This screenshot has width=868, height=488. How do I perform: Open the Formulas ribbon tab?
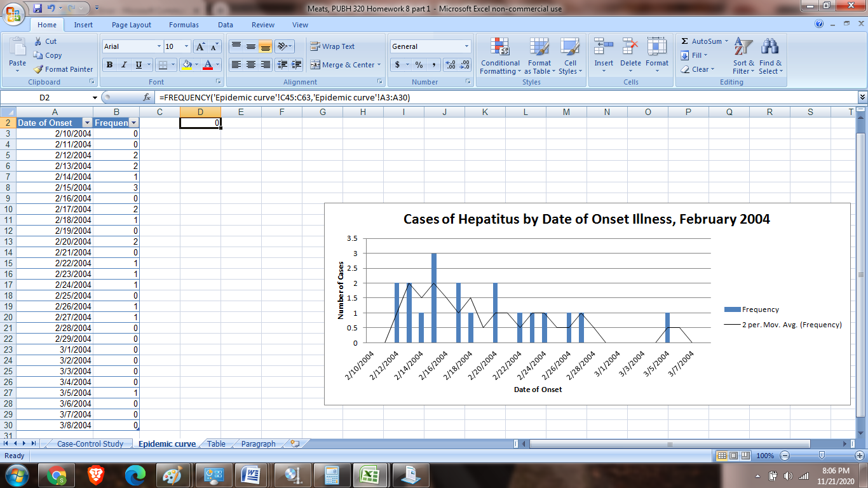[x=184, y=25]
